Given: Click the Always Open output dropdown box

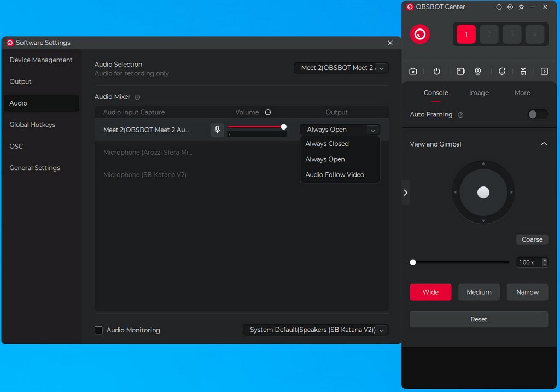Looking at the screenshot, I should pos(340,130).
